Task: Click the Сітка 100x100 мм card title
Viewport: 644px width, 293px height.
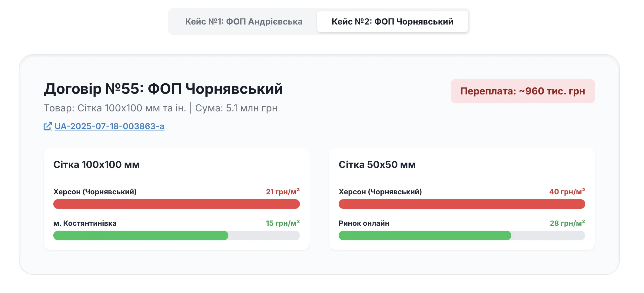Action: [97, 165]
